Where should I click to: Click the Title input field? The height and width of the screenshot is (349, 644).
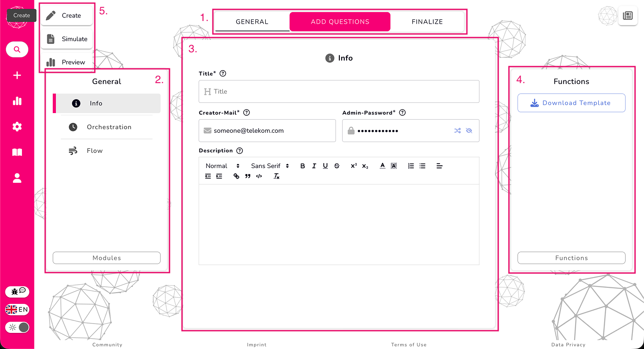click(x=339, y=92)
